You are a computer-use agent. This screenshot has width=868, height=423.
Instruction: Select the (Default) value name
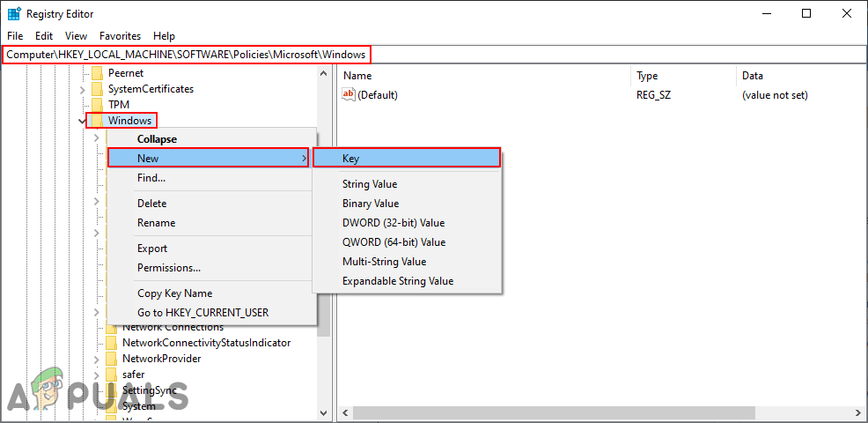(378, 95)
